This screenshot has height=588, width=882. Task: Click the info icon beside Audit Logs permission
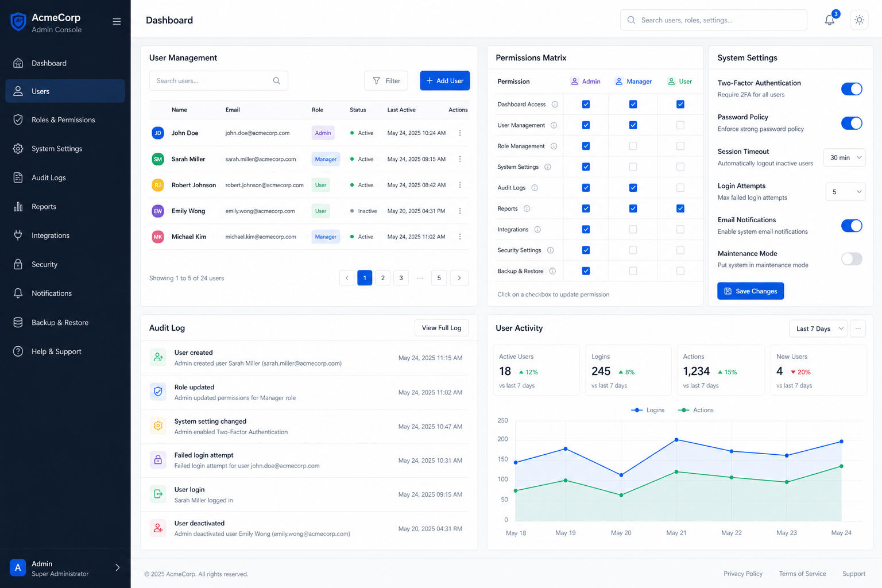[535, 188]
